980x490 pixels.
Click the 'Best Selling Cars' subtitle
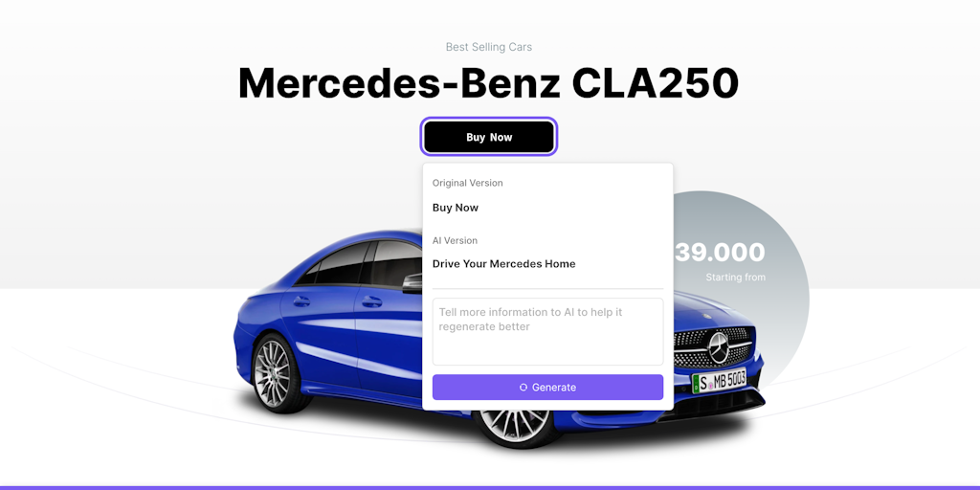(489, 47)
